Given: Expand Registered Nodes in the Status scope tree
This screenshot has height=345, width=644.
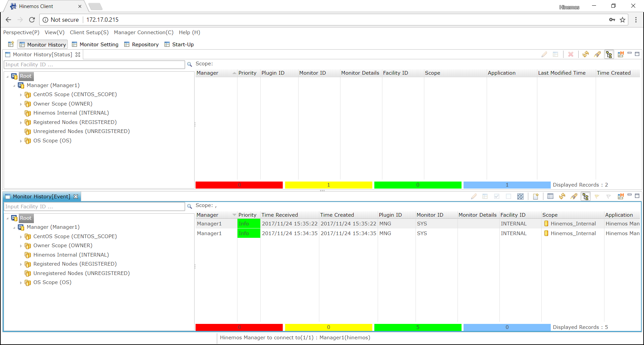Looking at the screenshot, I should [21, 123].
